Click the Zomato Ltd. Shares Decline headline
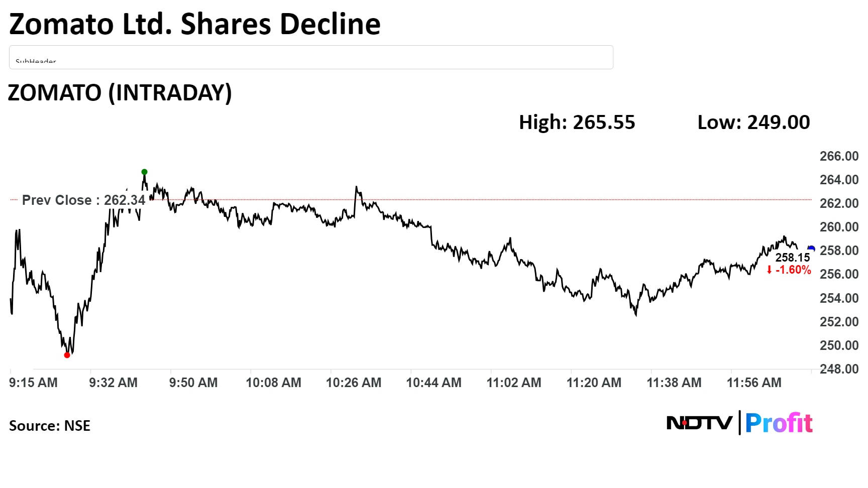The width and height of the screenshot is (868, 488). click(x=195, y=24)
